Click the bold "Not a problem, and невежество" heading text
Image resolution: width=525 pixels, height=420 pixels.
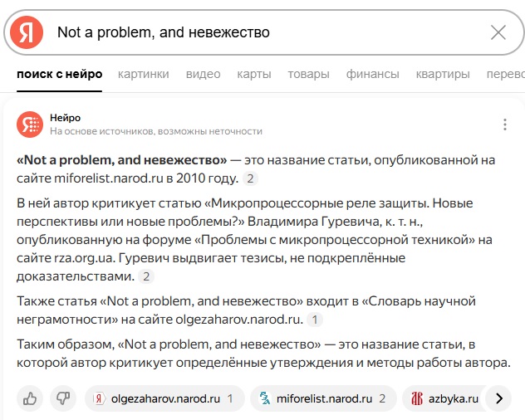tap(122, 160)
